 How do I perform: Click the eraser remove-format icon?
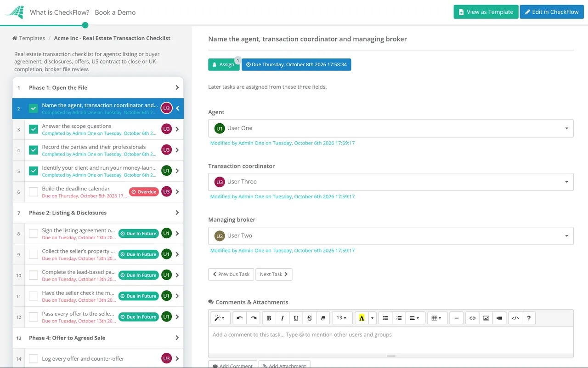coord(323,318)
